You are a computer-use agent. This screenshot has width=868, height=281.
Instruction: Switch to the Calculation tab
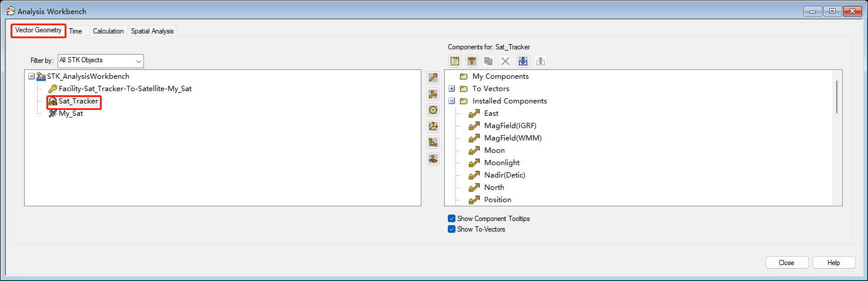click(x=108, y=31)
